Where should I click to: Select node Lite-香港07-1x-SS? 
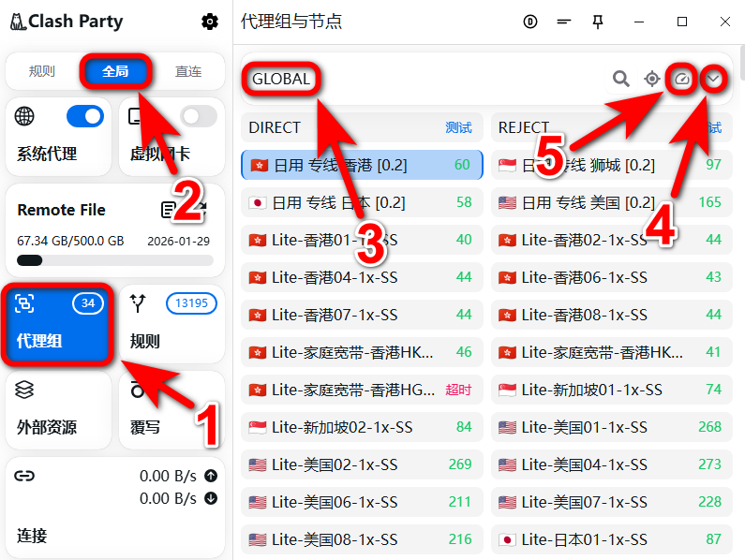[362, 315]
